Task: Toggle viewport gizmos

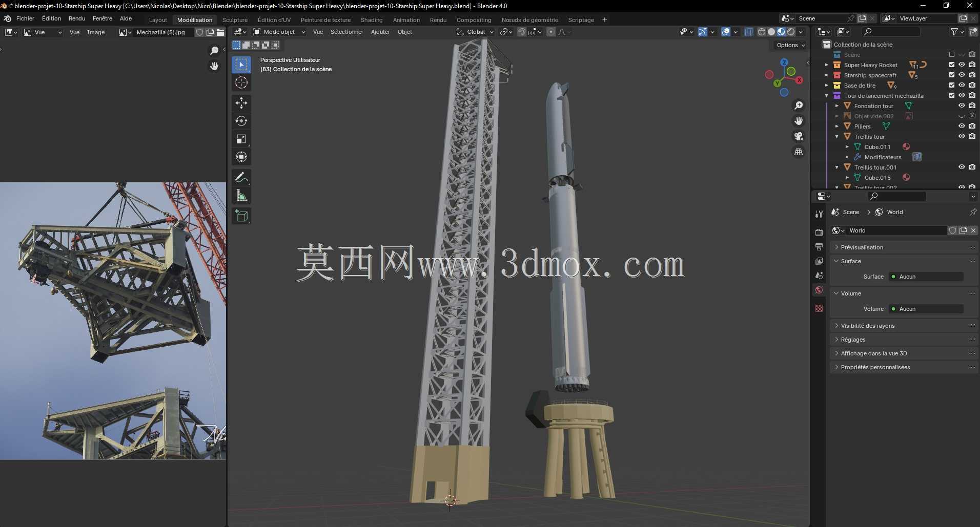Action: (x=703, y=32)
